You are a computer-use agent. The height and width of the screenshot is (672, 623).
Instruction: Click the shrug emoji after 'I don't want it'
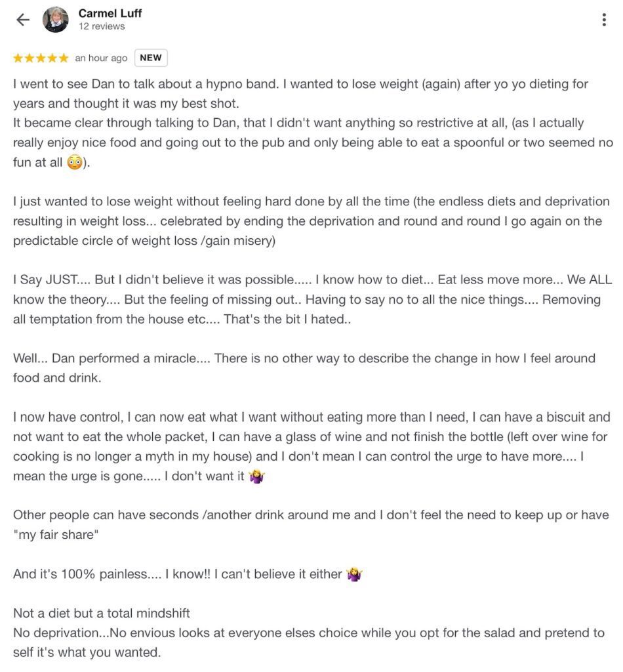256,474
